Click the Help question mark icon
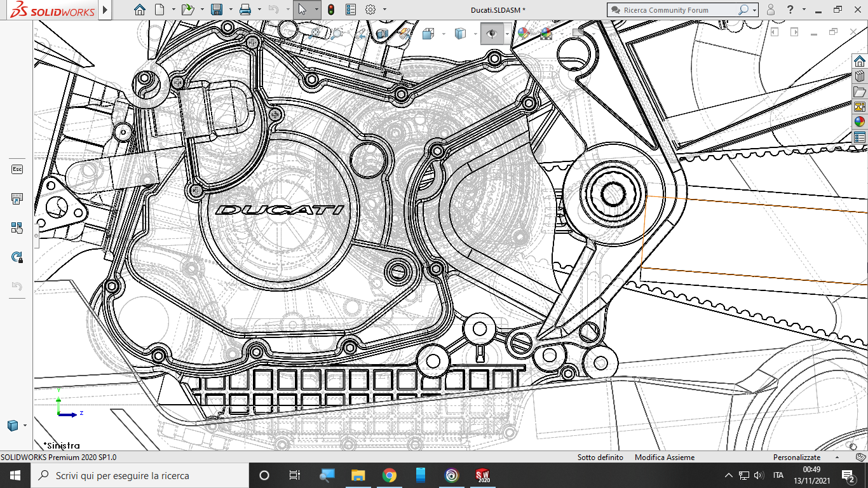This screenshot has width=868, height=488. (x=790, y=10)
